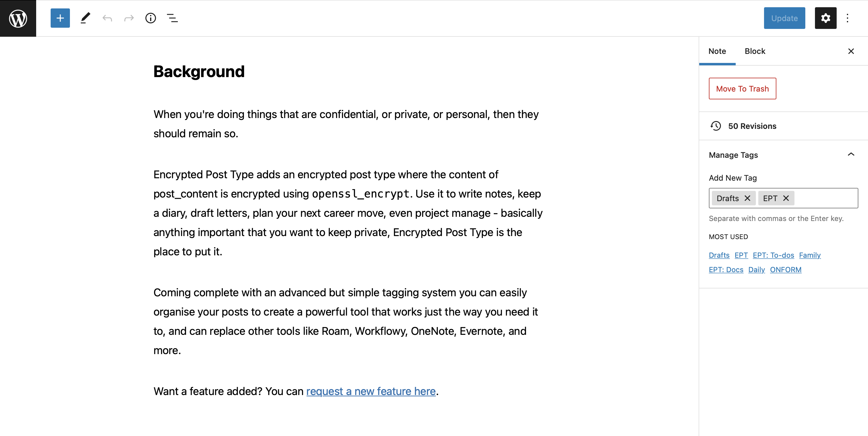Click the Redo arrow
This screenshot has height=436, width=868.
click(129, 18)
